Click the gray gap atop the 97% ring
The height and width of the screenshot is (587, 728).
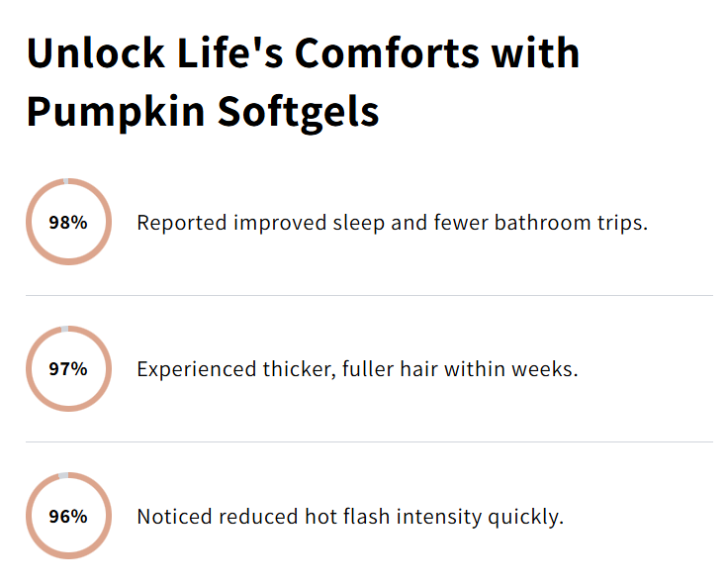pos(65,329)
